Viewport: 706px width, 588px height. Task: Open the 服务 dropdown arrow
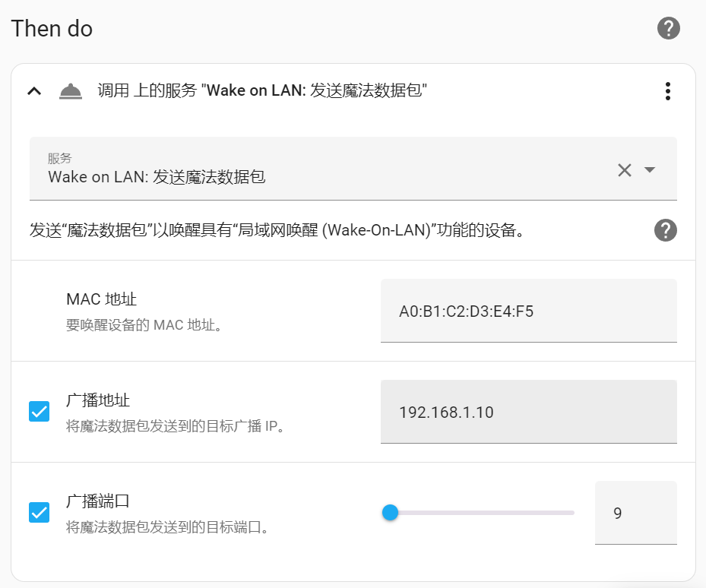pyautogui.click(x=650, y=169)
